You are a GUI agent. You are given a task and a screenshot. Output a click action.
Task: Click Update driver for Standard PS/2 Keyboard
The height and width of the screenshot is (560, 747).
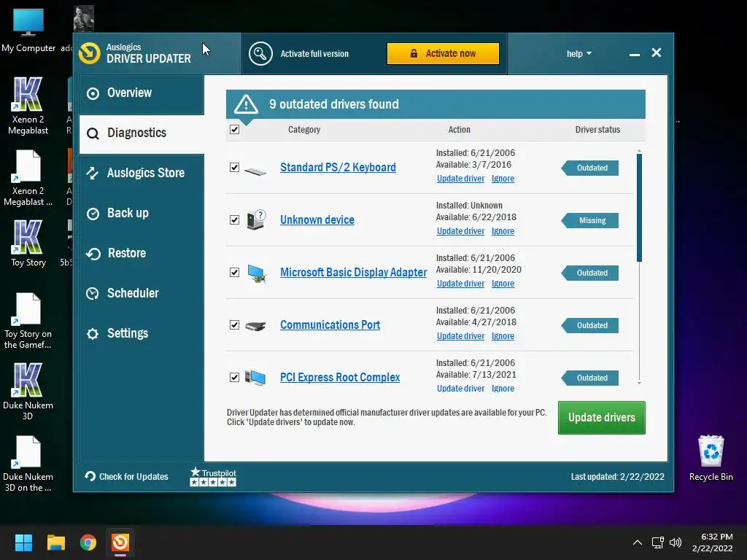[460, 179]
